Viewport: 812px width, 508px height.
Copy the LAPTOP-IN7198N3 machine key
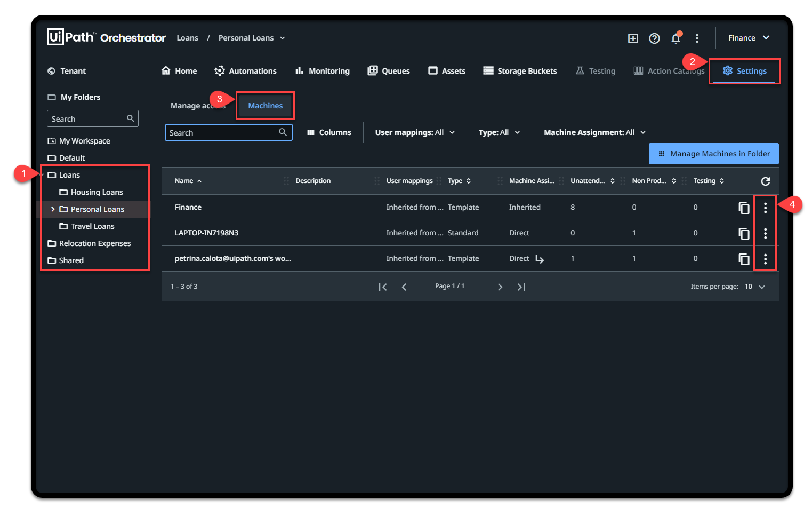pyautogui.click(x=744, y=233)
